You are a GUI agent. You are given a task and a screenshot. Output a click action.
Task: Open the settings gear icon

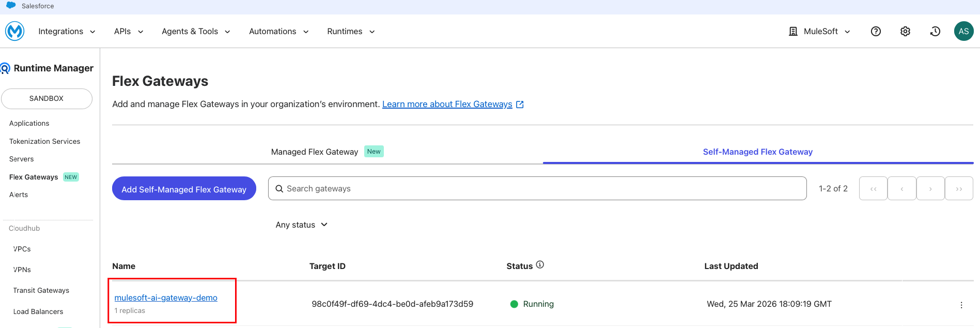click(x=905, y=32)
